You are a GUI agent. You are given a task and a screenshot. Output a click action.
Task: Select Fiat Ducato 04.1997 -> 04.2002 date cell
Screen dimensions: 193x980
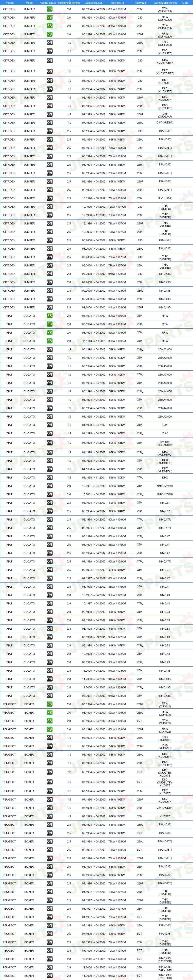[94, 578]
